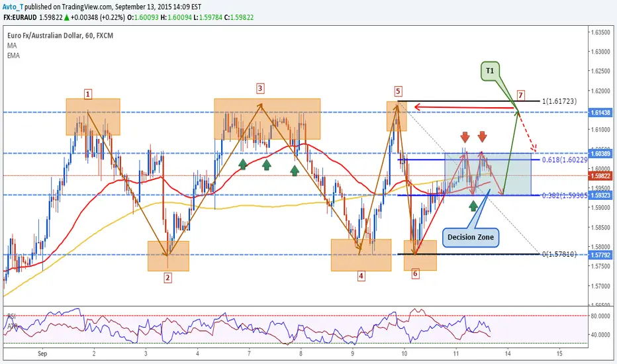
Task: Open the Avto_T author link
Action: (13, 7)
